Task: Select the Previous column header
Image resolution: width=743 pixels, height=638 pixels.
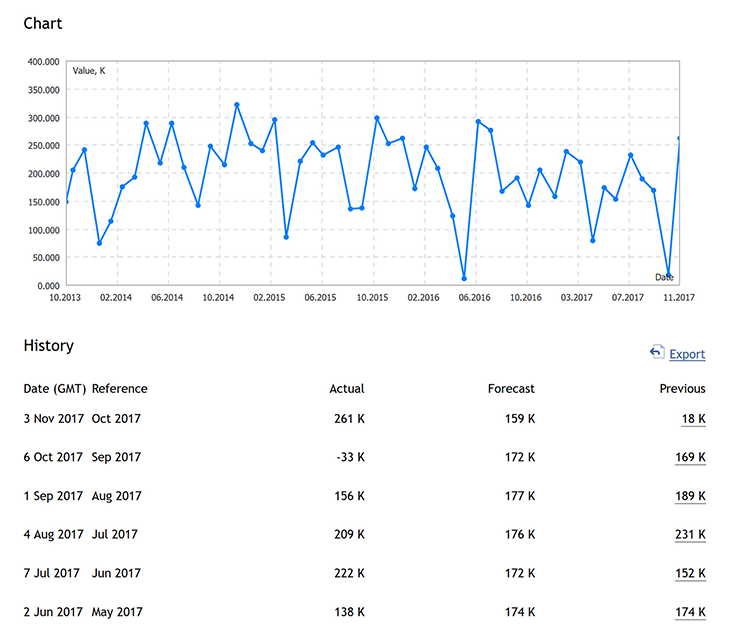Action: tap(682, 389)
